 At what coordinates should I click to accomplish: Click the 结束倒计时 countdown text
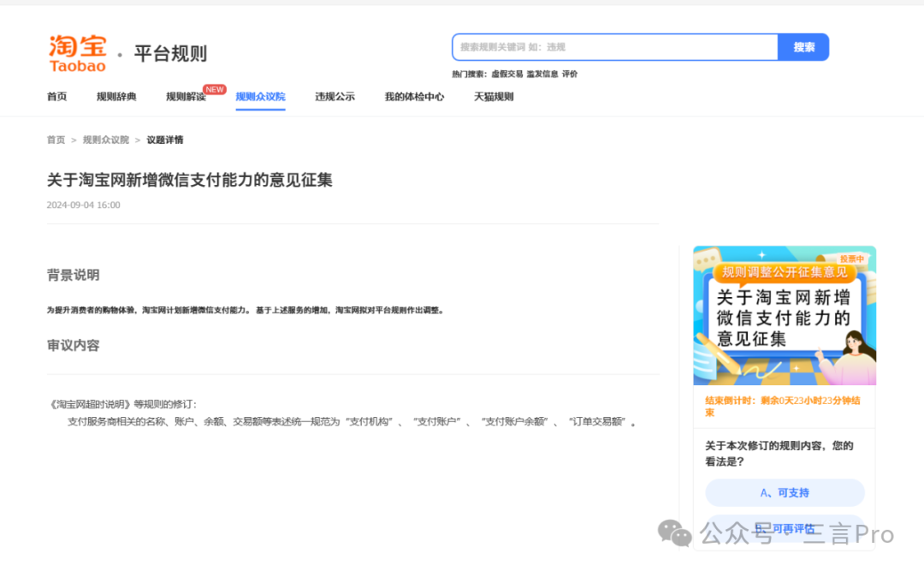pyautogui.click(x=783, y=407)
